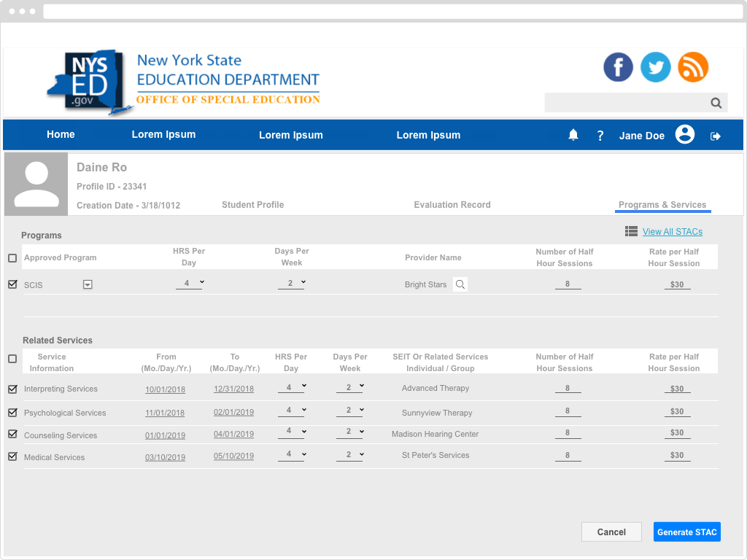747x560 pixels.
Task: Toggle Interpreting Services checkbox
Action: click(x=12, y=389)
